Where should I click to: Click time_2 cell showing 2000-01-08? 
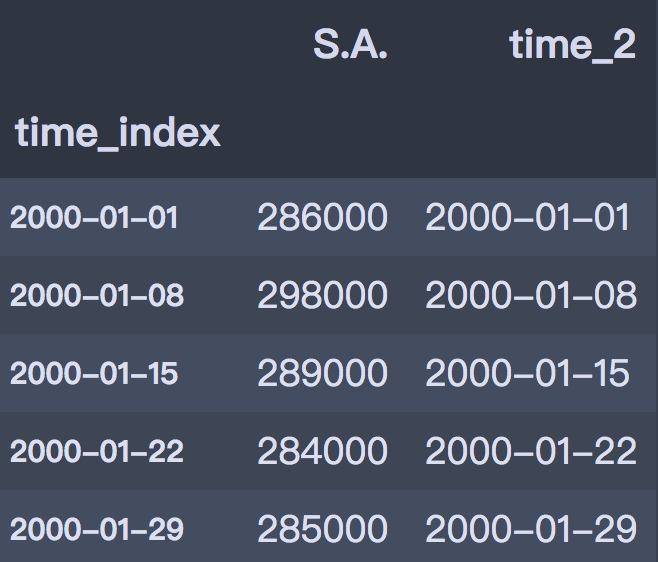531,295
